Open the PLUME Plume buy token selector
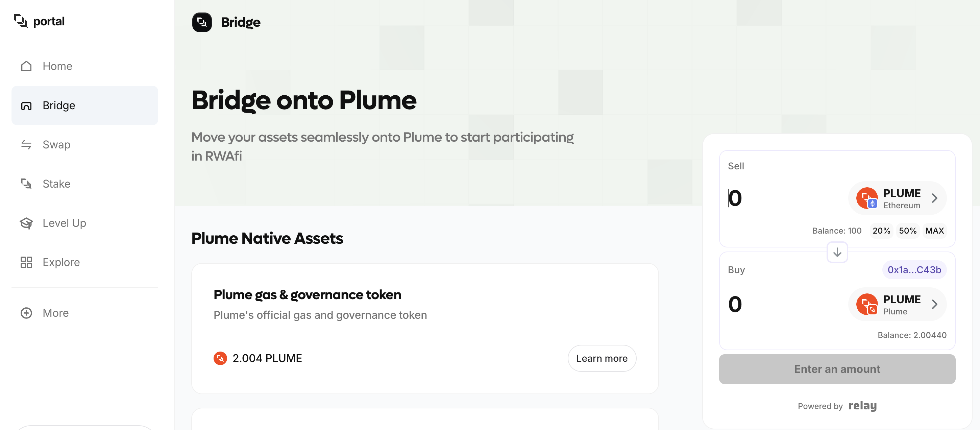 pos(897,304)
